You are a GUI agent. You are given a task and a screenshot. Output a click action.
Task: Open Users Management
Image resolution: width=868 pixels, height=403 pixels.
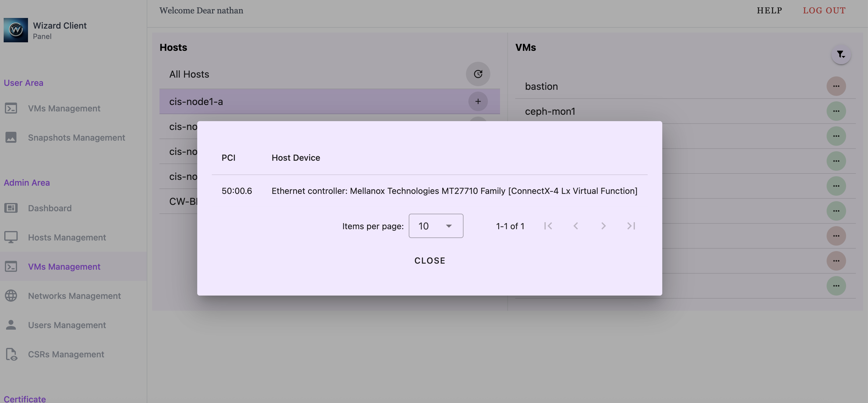pos(67,325)
